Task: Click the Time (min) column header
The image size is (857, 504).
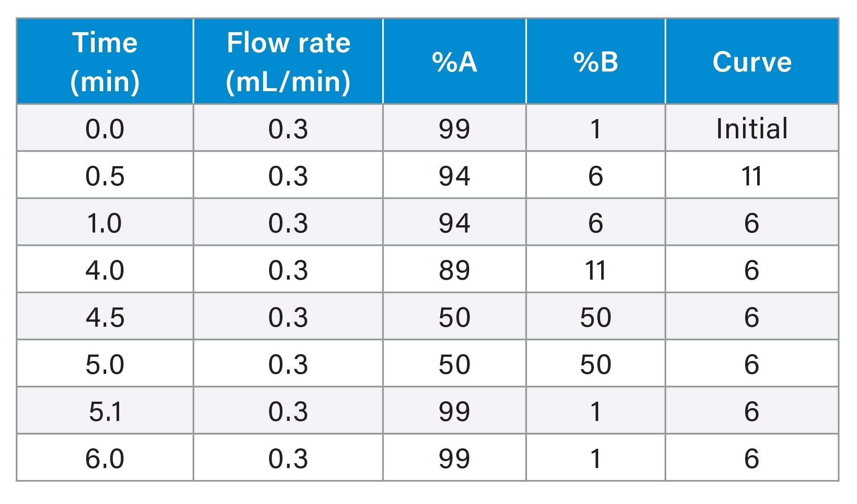Action: pos(105,62)
